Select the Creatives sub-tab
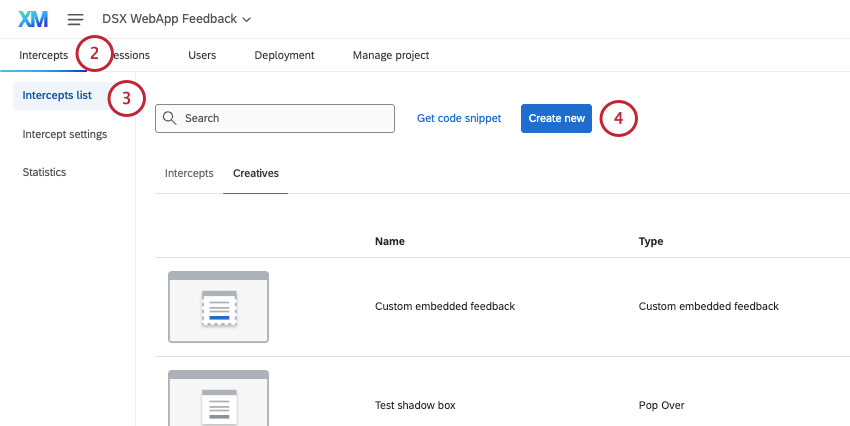The image size is (850, 426). [x=256, y=173]
